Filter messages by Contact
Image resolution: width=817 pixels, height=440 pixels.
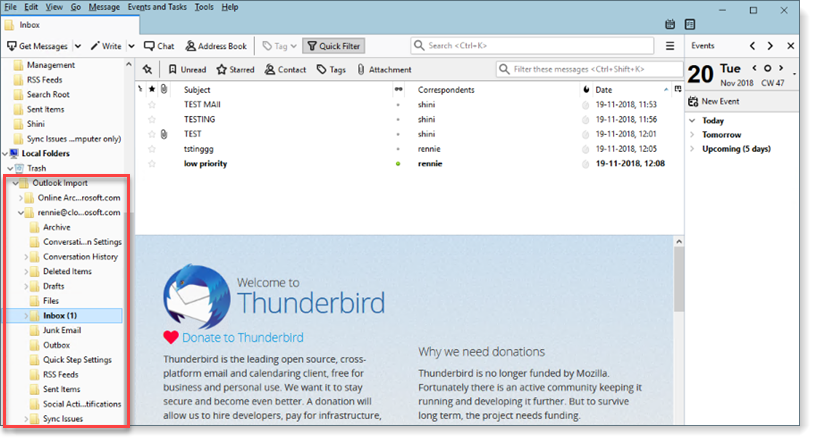pos(286,69)
